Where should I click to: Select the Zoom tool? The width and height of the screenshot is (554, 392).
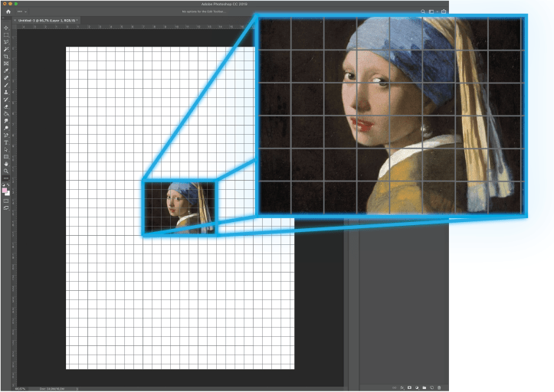7,171
